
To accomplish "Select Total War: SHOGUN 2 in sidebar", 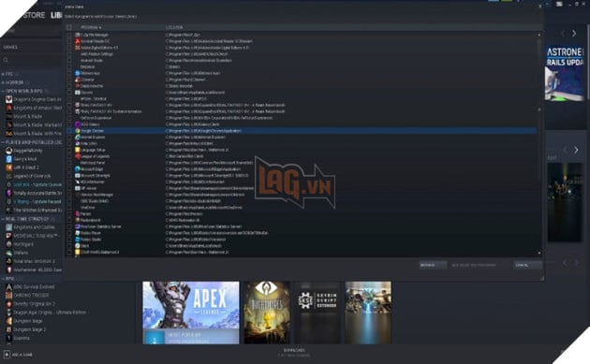I will pyautogui.click(x=34, y=261).
